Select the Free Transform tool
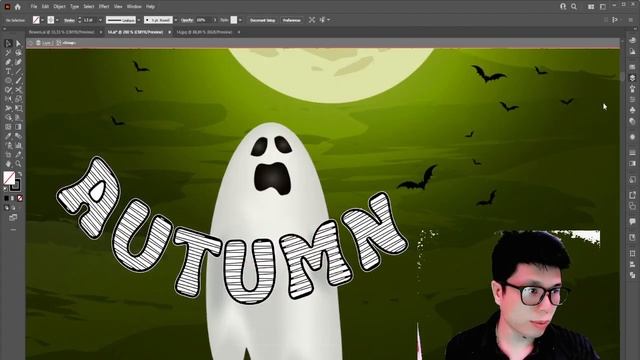 pyautogui.click(x=18, y=109)
